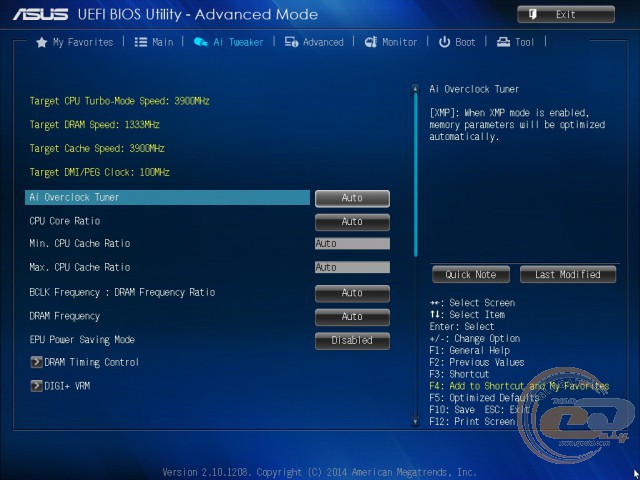Screen dimensions: 640x480
Task: Click Target DRAM Speed: 1333MHz text
Action: point(94,124)
